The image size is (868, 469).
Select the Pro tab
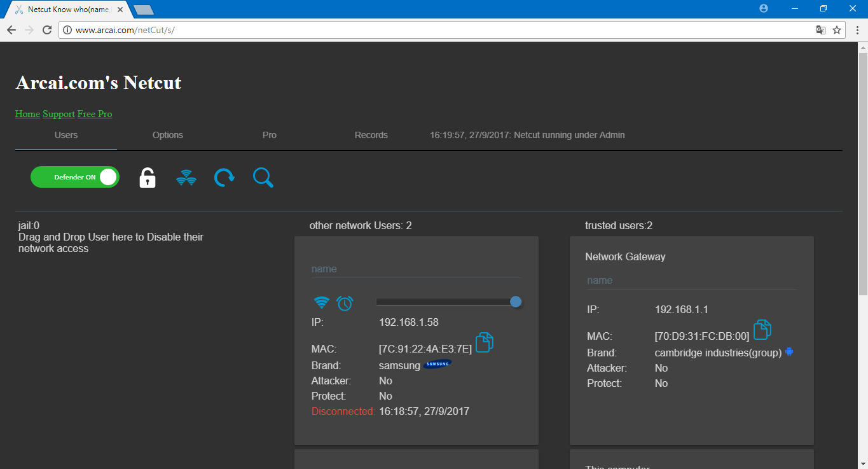pos(270,135)
